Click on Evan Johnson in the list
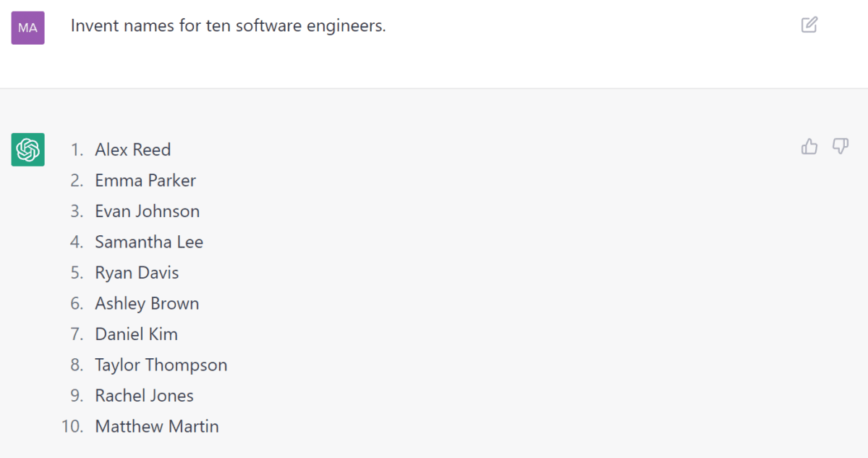The width and height of the screenshot is (868, 458). click(x=148, y=211)
